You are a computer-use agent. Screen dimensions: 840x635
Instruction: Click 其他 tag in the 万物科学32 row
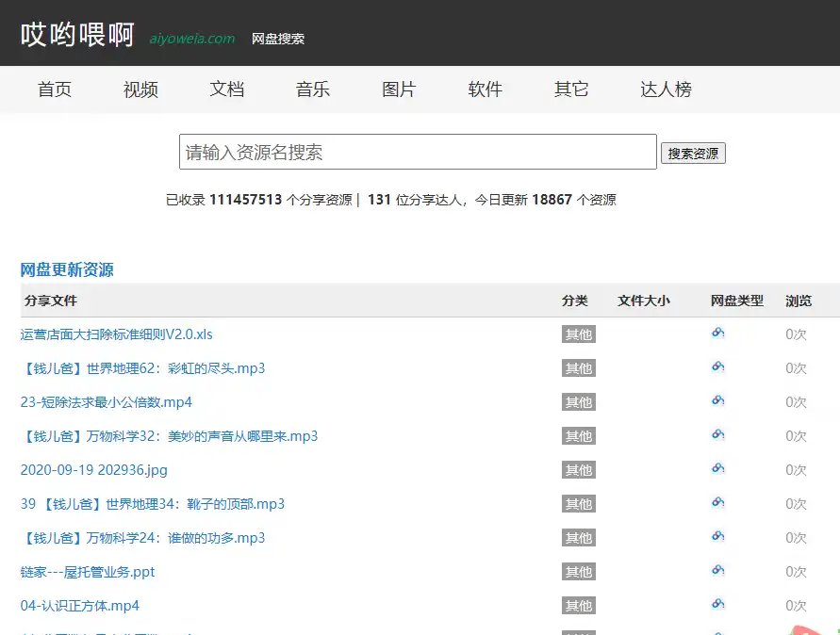tap(579, 436)
